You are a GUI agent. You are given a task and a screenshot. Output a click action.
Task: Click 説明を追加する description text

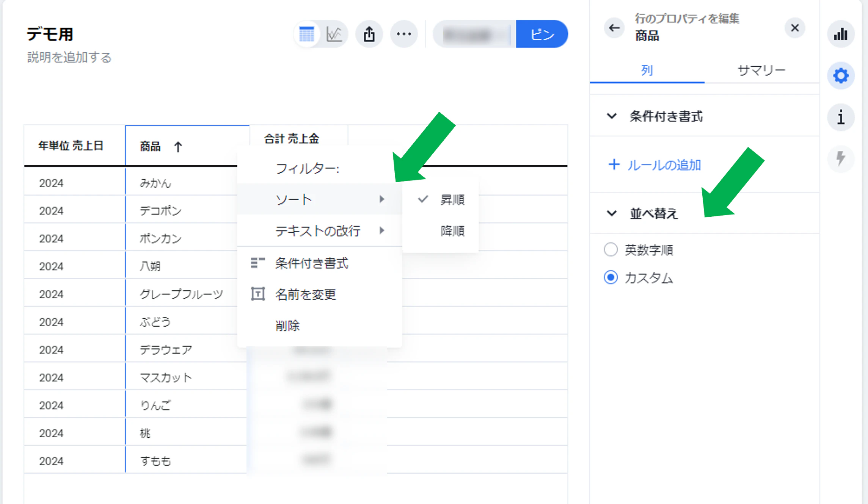pos(69,58)
